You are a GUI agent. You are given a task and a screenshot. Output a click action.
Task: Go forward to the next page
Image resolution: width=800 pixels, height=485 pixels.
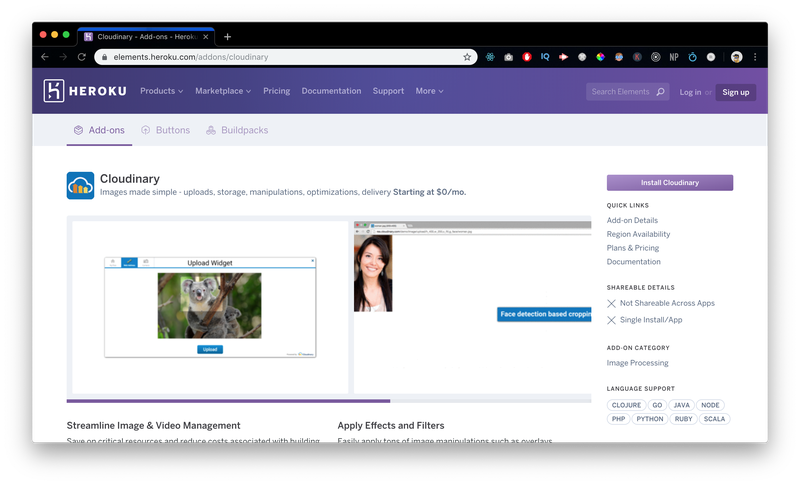[63, 57]
